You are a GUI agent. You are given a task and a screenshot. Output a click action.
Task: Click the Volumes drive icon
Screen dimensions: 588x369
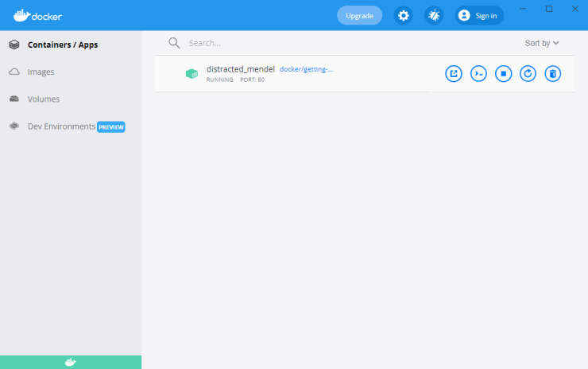tap(14, 99)
